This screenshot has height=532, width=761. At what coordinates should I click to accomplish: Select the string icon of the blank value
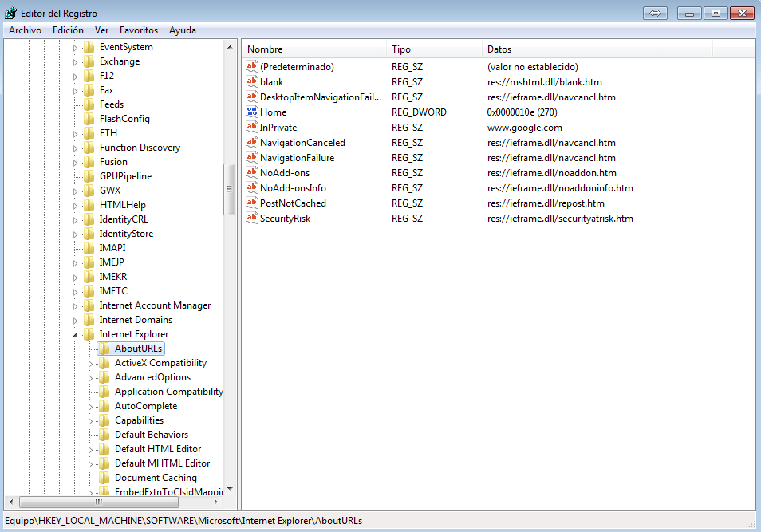coord(251,81)
